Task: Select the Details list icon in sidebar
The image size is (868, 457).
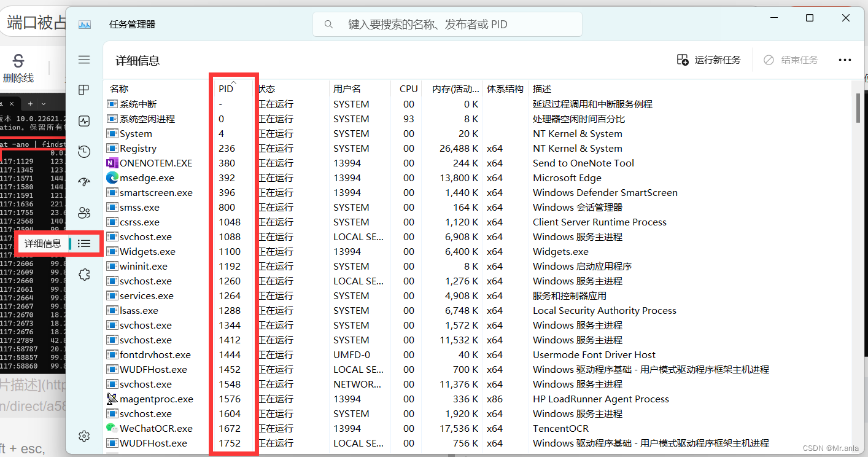Action: coord(84,244)
